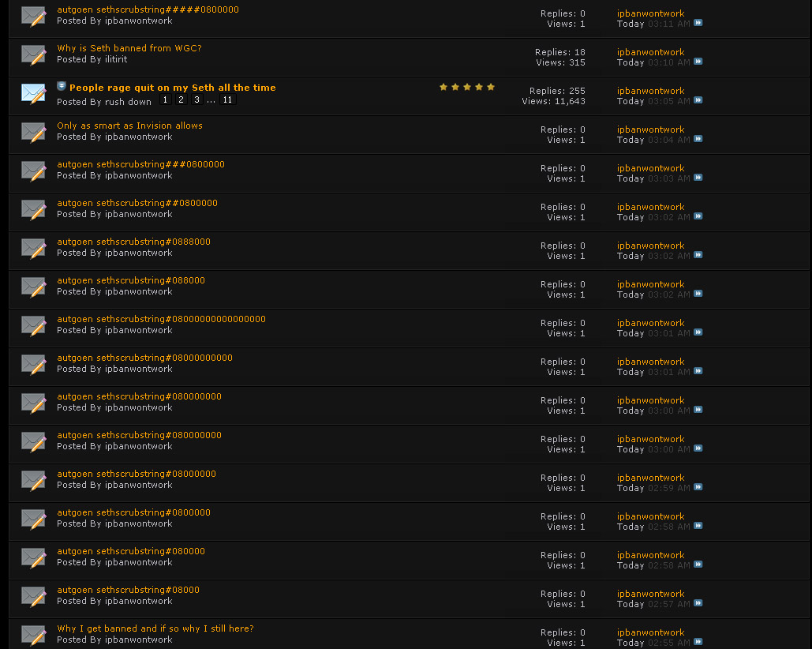
Task: Click the last-post arrow icon at 03:04 AM
Action: [x=698, y=139]
